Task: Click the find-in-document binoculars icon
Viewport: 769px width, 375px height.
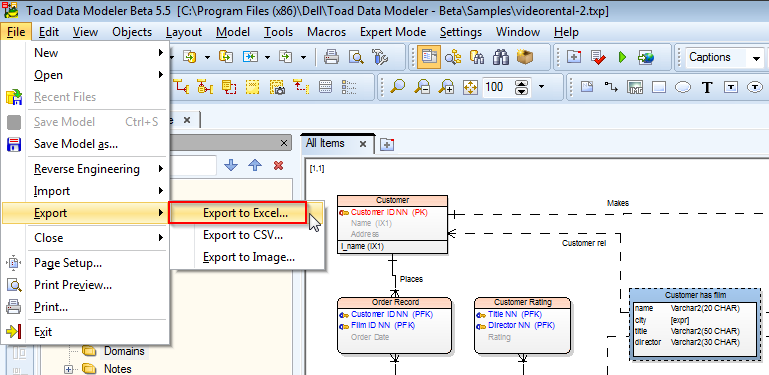Action: [x=477, y=57]
